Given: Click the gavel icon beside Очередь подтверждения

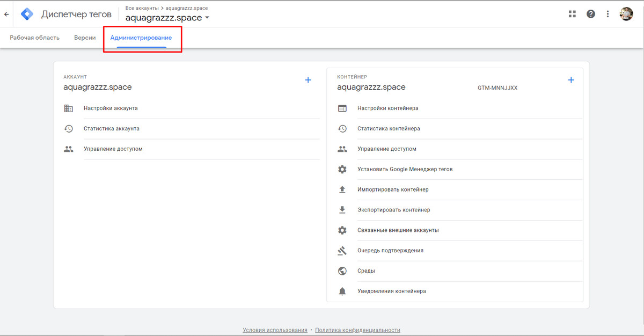Looking at the screenshot, I should click(342, 251).
